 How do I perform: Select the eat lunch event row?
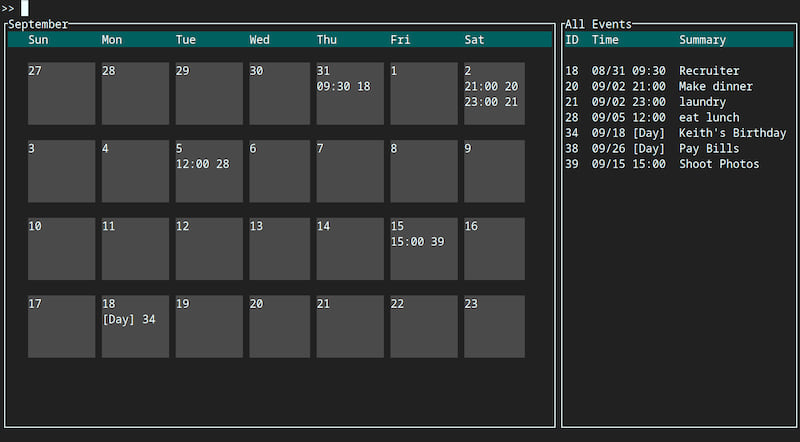(679, 117)
